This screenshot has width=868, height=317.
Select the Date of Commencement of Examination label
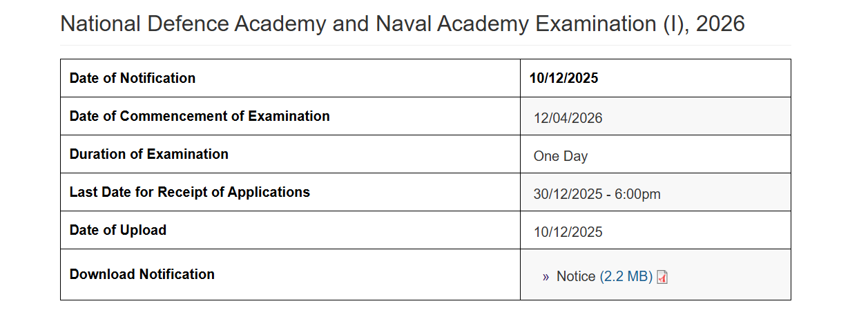tap(200, 116)
